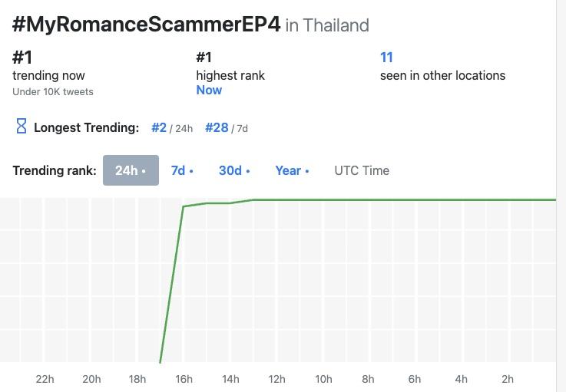Click the #1 trending now rank
The width and height of the screenshot is (566, 392).
22,58
